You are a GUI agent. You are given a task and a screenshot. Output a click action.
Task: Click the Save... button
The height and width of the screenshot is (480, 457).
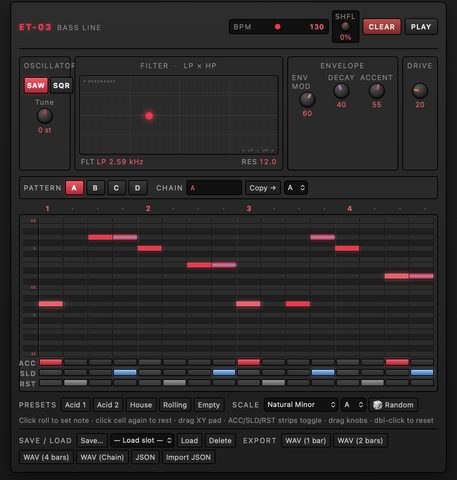92,441
